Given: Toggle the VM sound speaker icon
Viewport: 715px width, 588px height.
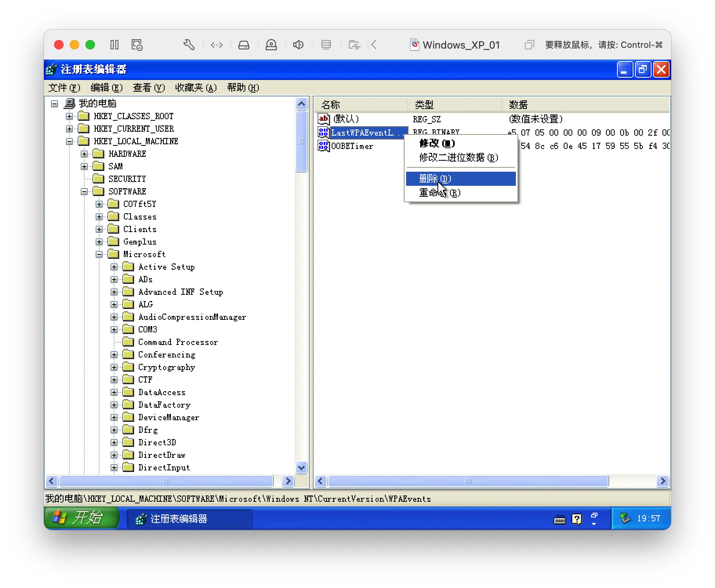Looking at the screenshot, I should coord(298,45).
